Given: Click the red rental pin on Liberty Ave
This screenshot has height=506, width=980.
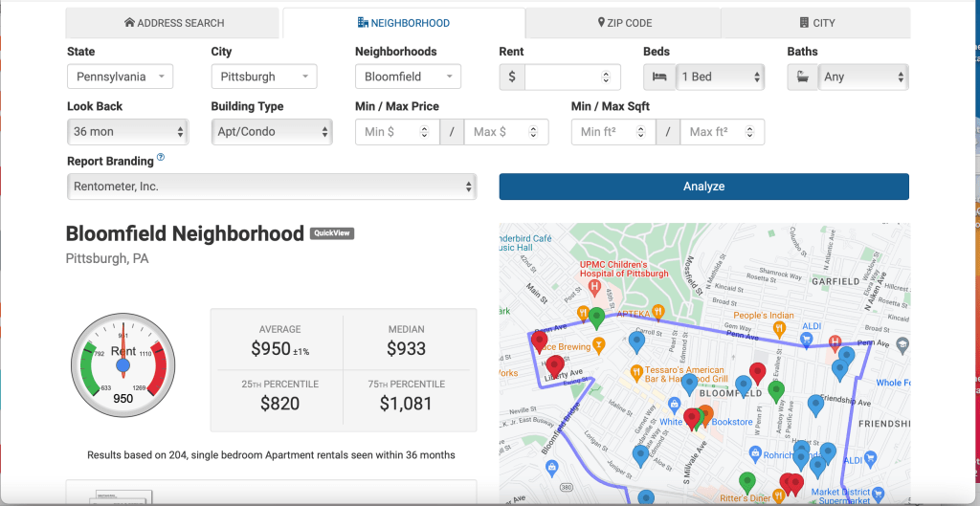Looking at the screenshot, I should 554,364.
